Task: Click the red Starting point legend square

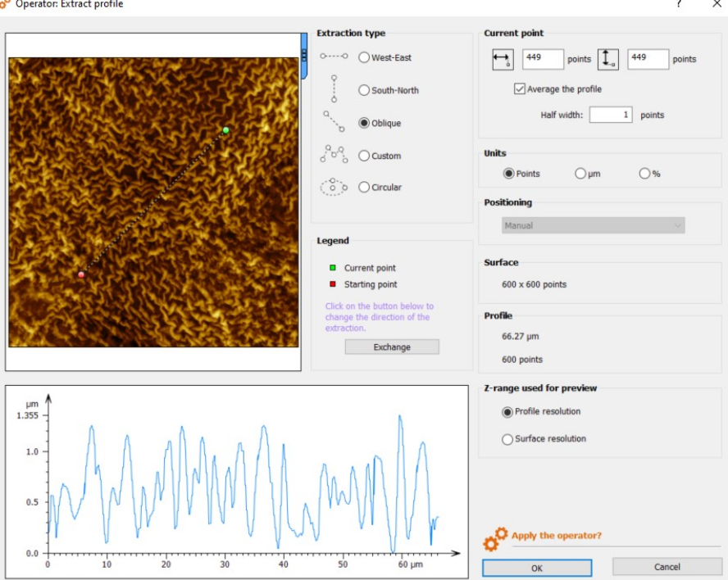Action: pos(332,284)
